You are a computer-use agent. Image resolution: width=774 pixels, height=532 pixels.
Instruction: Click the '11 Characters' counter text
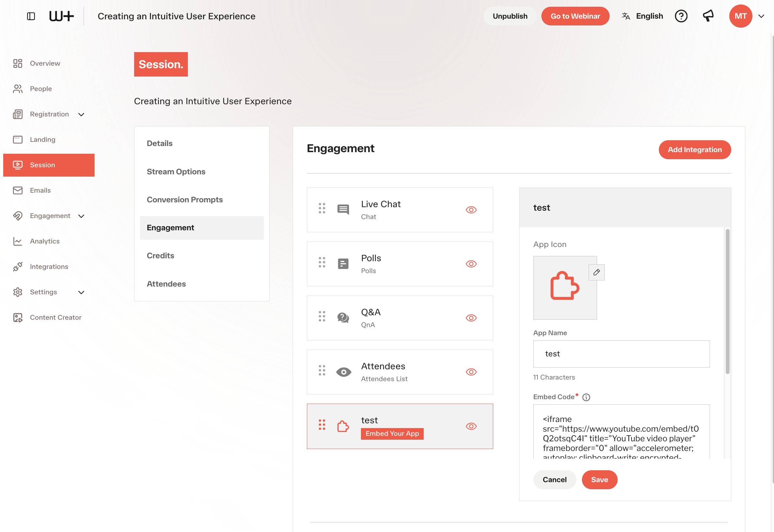pyautogui.click(x=554, y=377)
